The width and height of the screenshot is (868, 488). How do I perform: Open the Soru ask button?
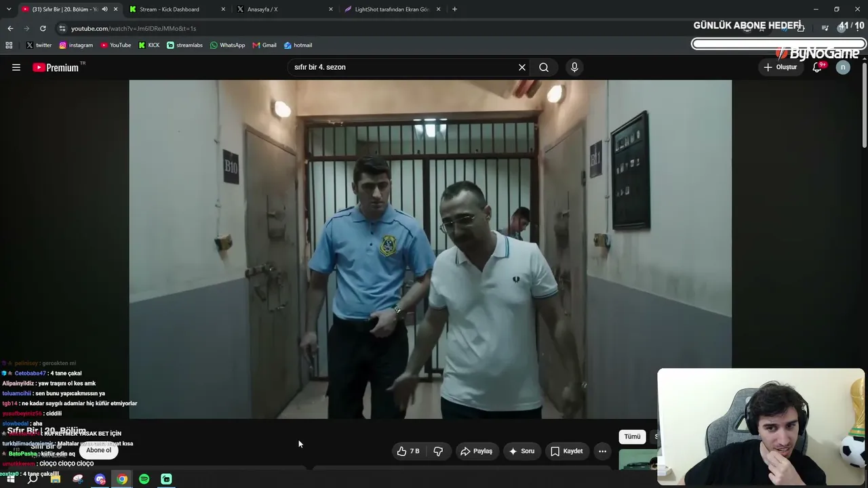click(x=521, y=451)
